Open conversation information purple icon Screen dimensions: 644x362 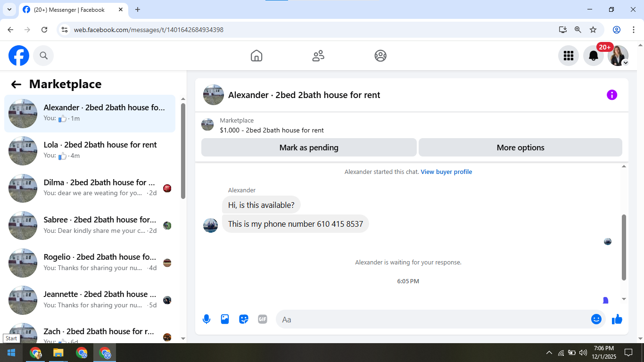pyautogui.click(x=612, y=95)
